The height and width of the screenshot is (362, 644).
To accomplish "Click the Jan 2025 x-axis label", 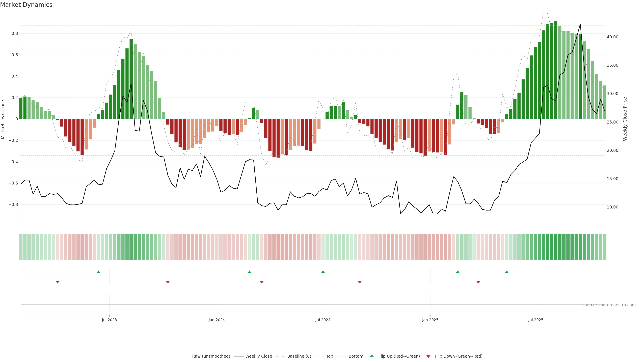I will pyautogui.click(x=430, y=320).
